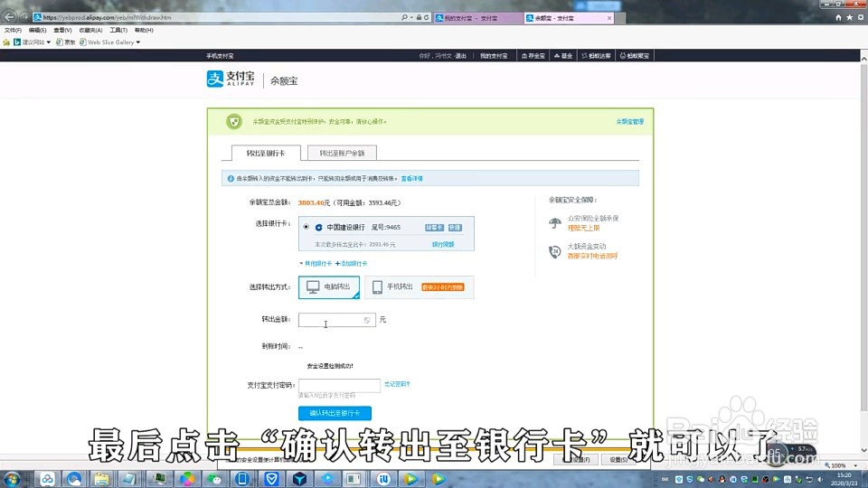Open 我的支付宝 in the navigation bar
This screenshot has height=488, width=868.
point(494,56)
